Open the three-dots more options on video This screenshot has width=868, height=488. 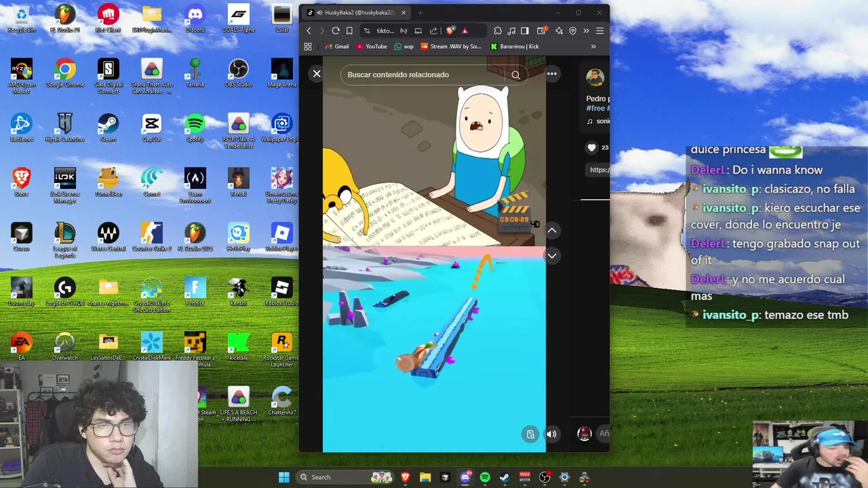(x=552, y=74)
